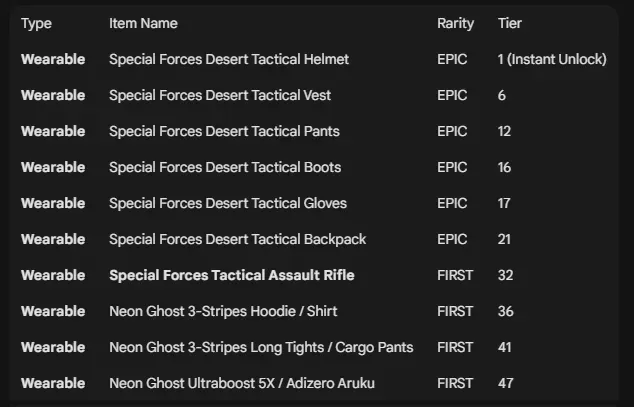Select Special Forces Desert Tactical Helmet name
The image size is (634, 407).
(x=229, y=59)
